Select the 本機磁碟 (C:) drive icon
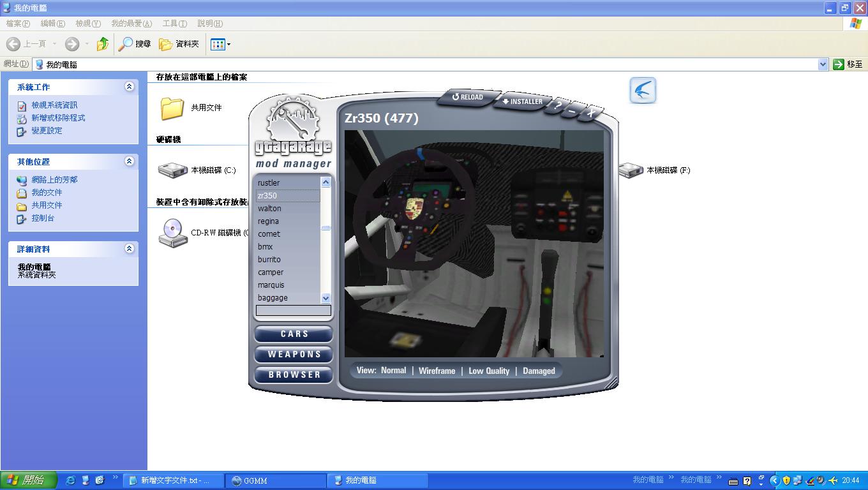This screenshot has width=868, height=490. (x=172, y=170)
